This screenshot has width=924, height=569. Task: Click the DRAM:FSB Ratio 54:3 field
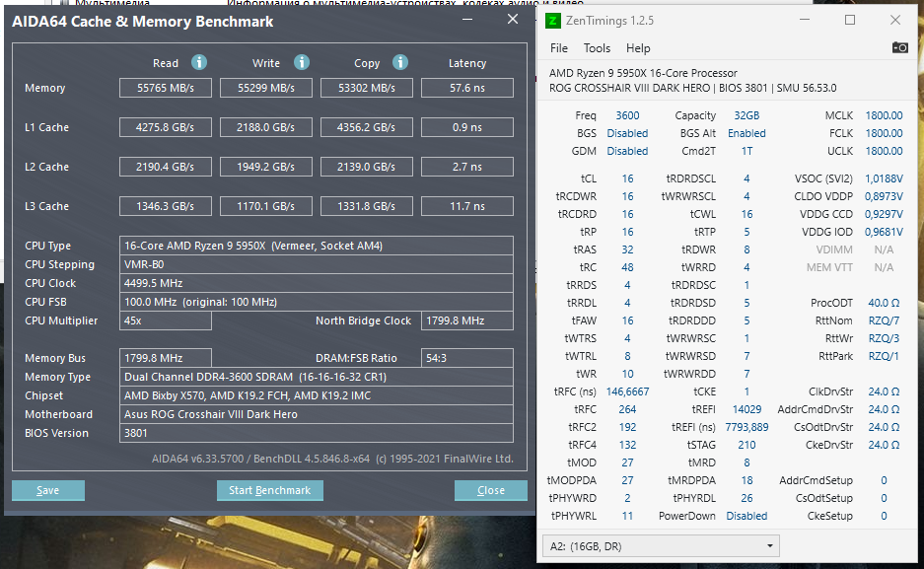point(467,358)
